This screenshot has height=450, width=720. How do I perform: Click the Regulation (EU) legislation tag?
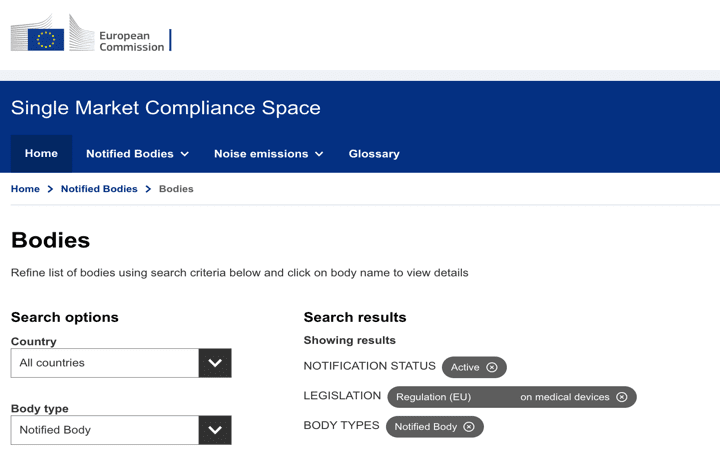coord(512,397)
